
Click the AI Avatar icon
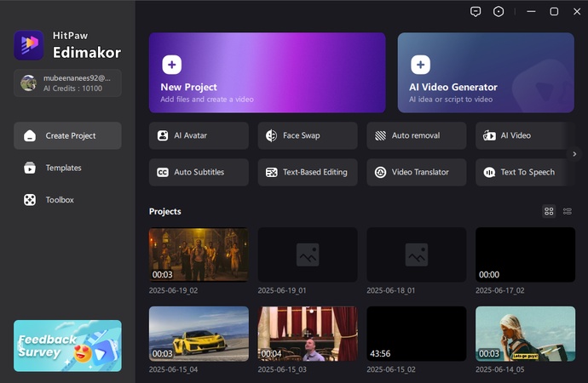click(x=163, y=135)
